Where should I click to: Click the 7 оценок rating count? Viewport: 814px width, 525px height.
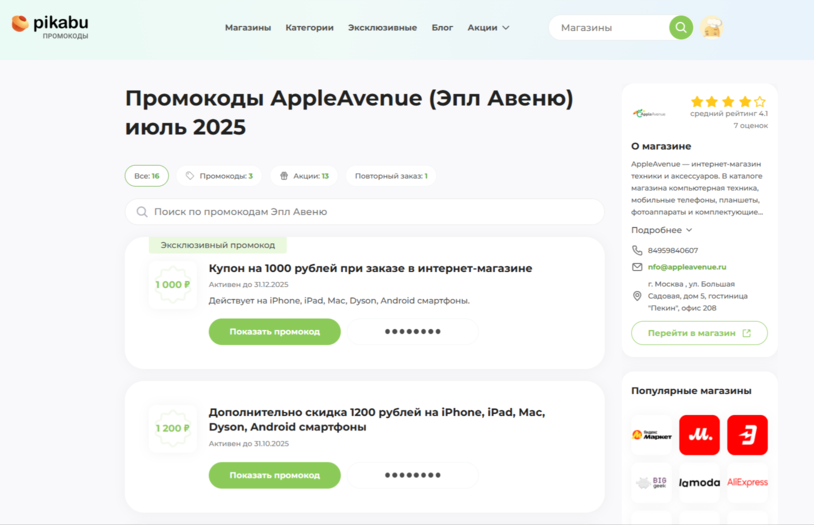(750, 126)
